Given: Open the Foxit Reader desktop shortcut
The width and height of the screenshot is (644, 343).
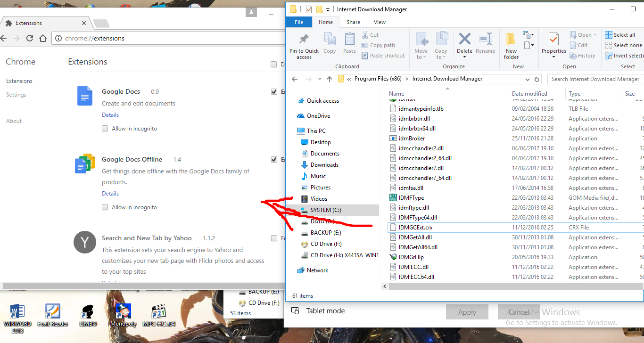Looking at the screenshot, I should pos(53,315).
